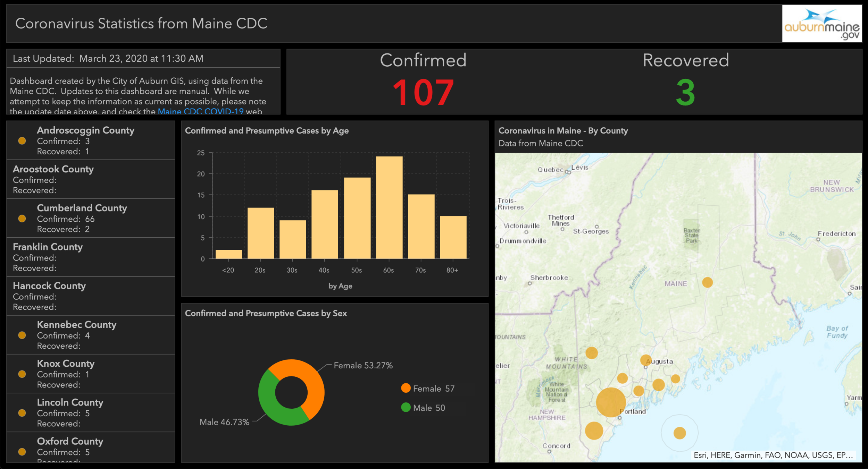This screenshot has width=868, height=469.
Task: Select the Aroostook County list entry
Action: 91,179
